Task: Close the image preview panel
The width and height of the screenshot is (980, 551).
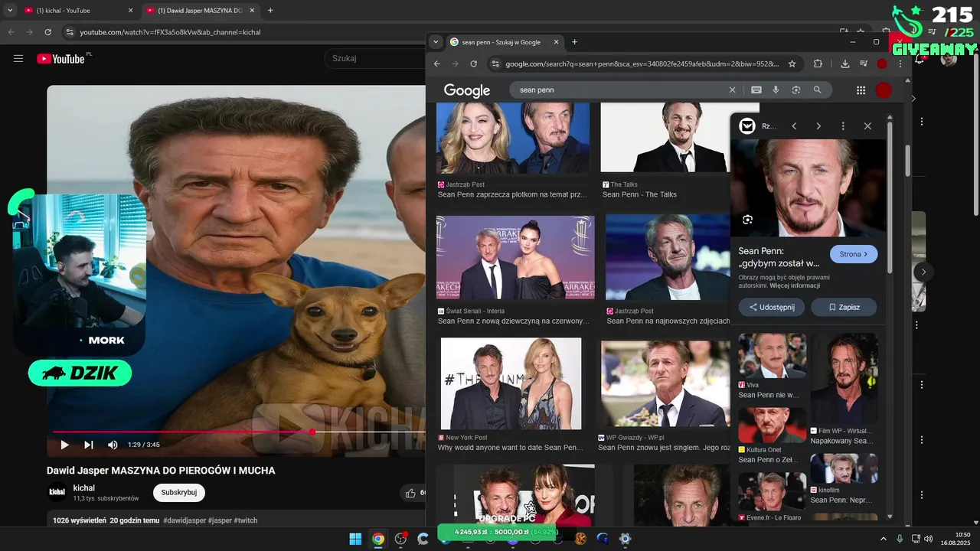Action: (x=867, y=126)
